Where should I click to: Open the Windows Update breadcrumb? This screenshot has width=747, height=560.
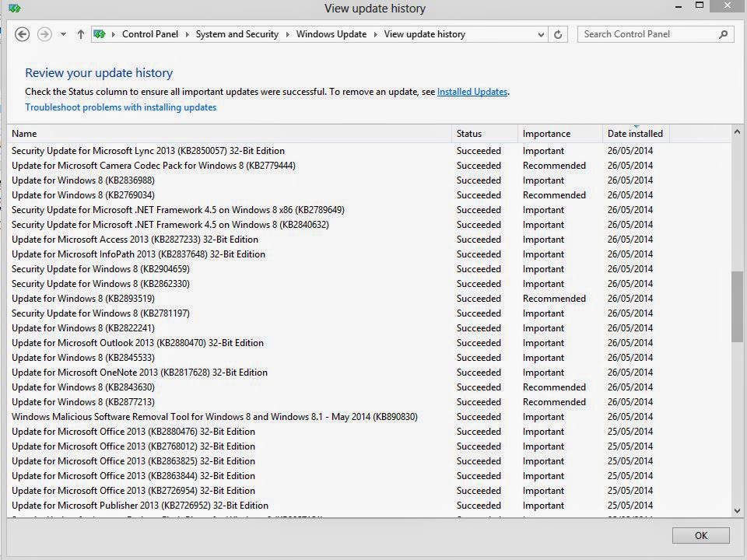pos(331,34)
